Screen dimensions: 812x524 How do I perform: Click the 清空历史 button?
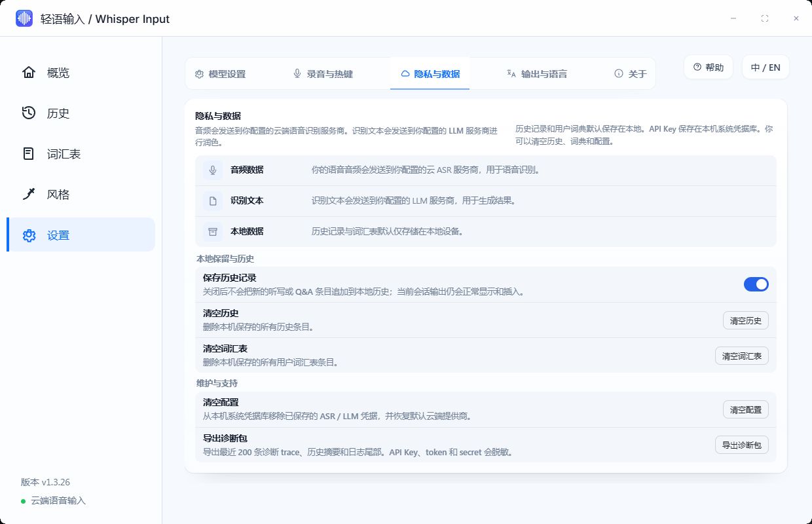tap(746, 320)
